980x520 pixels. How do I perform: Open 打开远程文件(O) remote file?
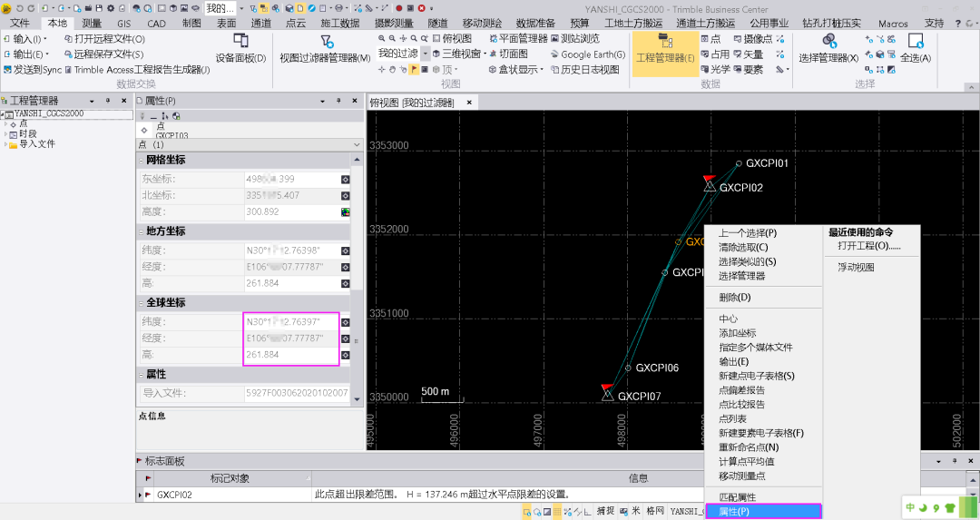pyautogui.click(x=105, y=39)
